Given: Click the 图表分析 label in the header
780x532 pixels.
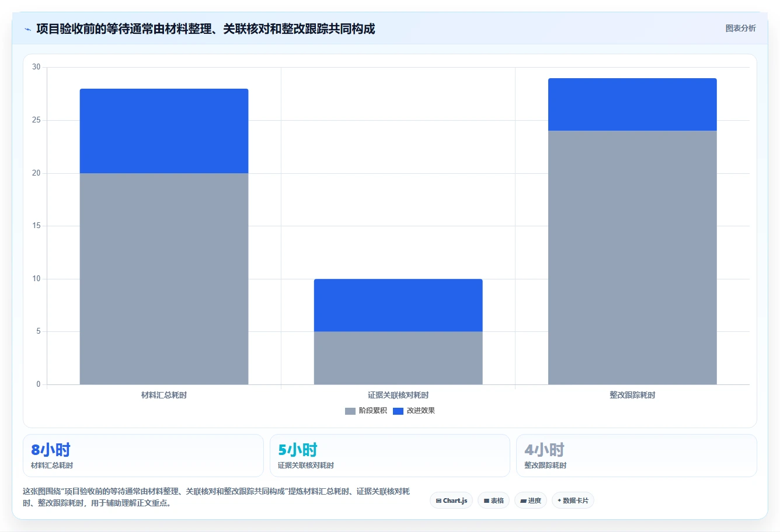Looking at the screenshot, I should 740,29.
